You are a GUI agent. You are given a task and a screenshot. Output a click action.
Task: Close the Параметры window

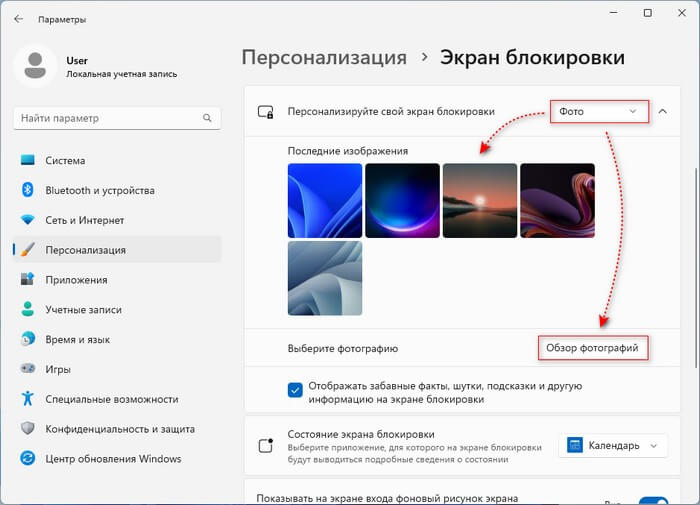[682, 13]
